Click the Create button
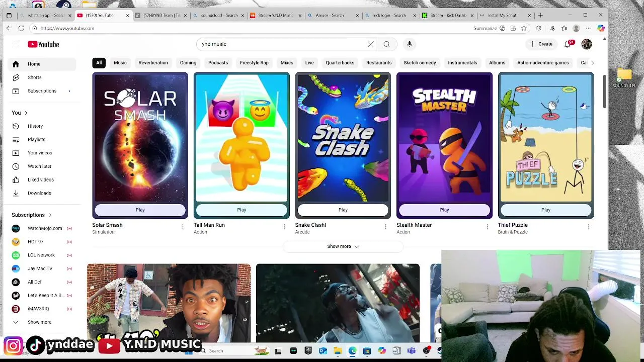The image size is (644, 362). (541, 44)
